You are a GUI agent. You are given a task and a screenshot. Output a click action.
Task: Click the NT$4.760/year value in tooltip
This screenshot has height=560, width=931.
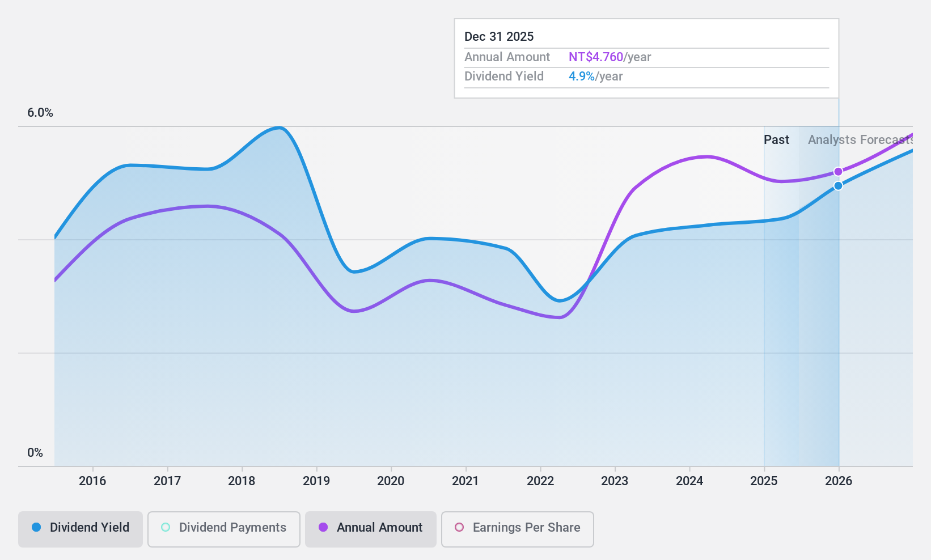tap(610, 57)
